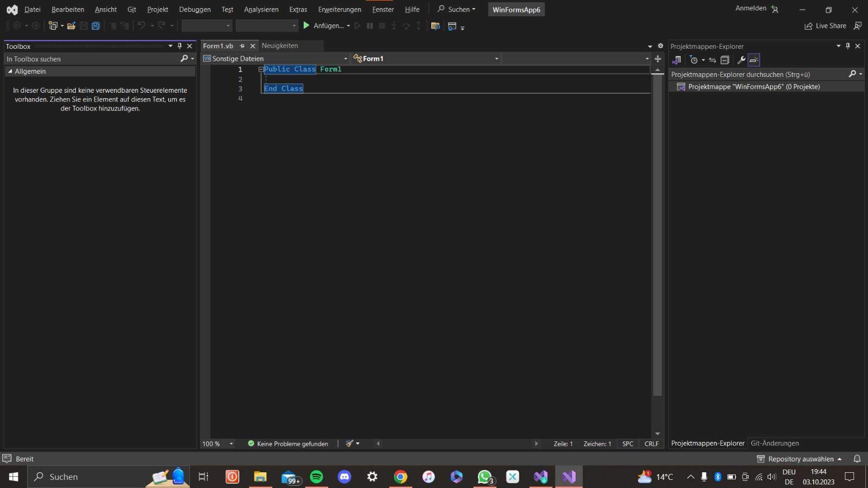Viewport: 868px width, 488px height.
Task: Open the Debuggen menu
Action: tap(194, 9)
